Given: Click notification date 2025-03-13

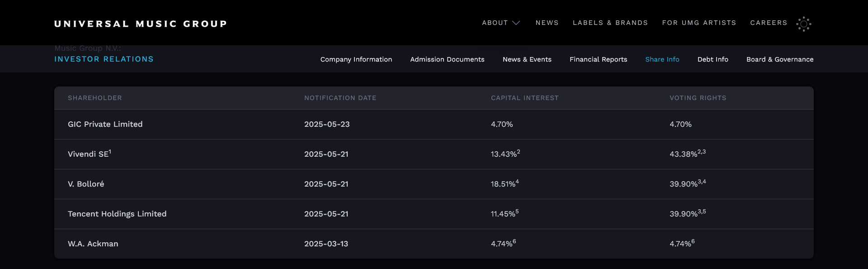Looking at the screenshot, I should coord(326,244).
